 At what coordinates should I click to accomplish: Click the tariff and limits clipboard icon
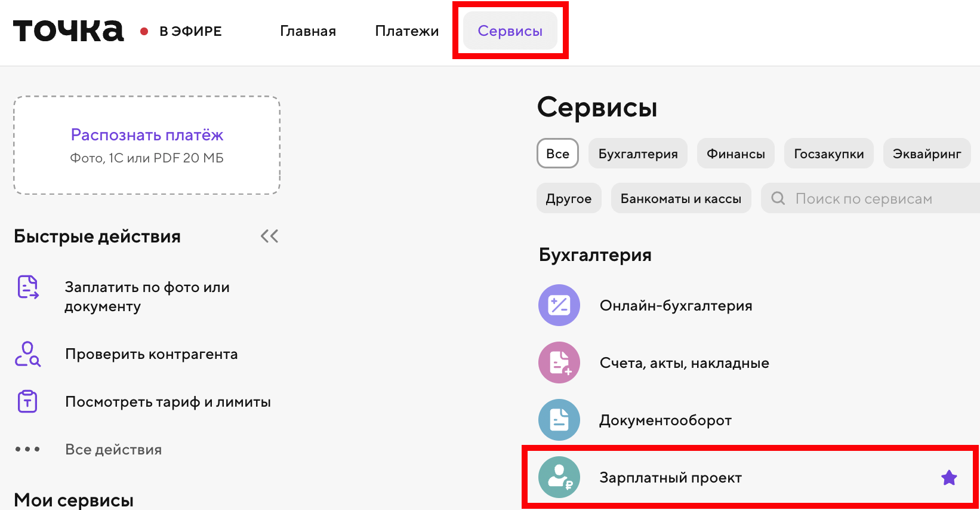[27, 402]
